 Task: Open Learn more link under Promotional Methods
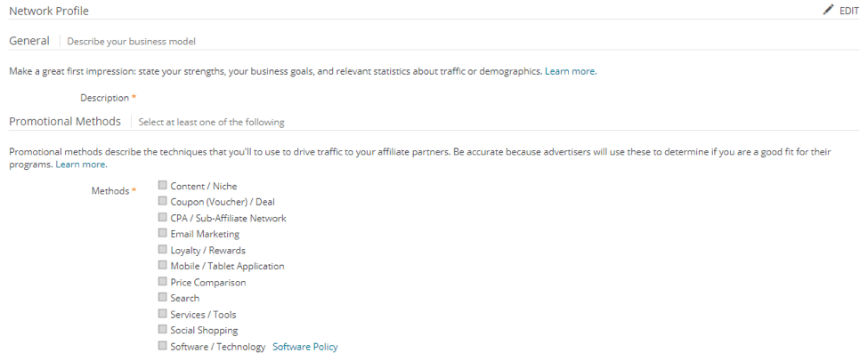(81, 164)
